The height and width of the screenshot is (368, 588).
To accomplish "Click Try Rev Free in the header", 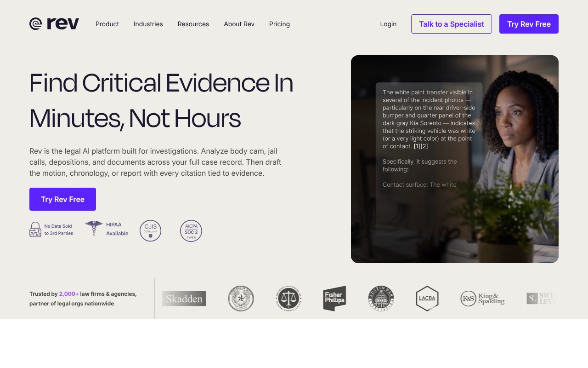I will 529,24.
